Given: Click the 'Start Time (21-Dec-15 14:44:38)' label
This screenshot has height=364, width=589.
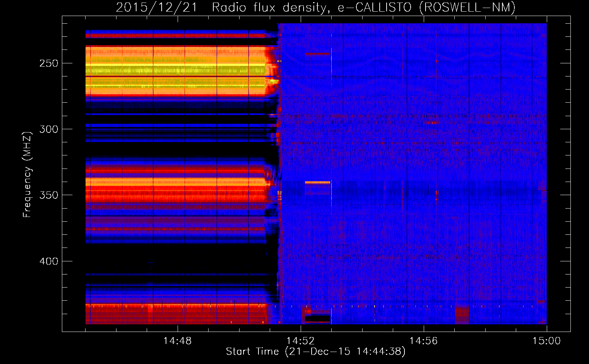Looking at the screenshot, I should pos(316,352).
